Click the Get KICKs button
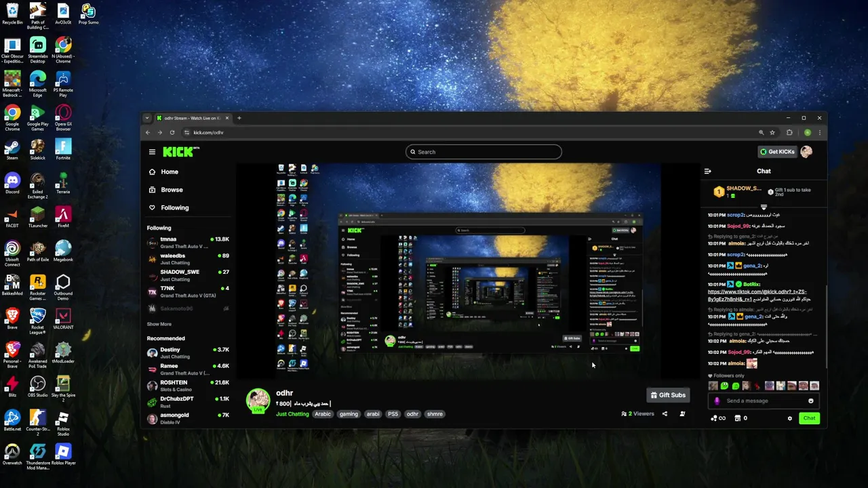 777,152
